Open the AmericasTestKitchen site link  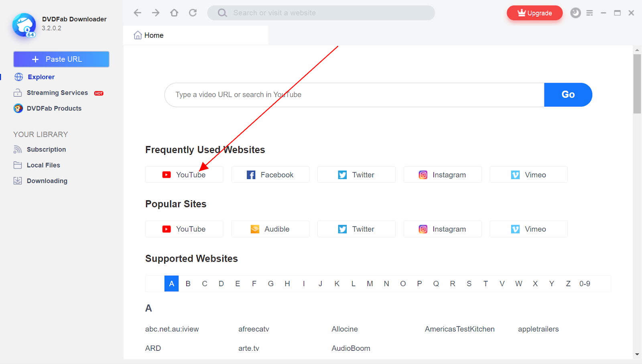pos(460,329)
